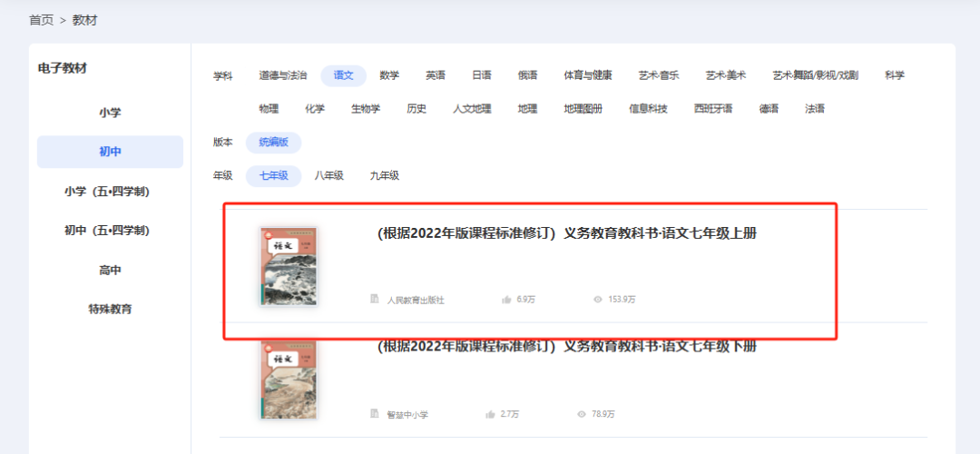Choose grade 八年级
Screen dimensions: 980x454
click(x=329, y=176)
